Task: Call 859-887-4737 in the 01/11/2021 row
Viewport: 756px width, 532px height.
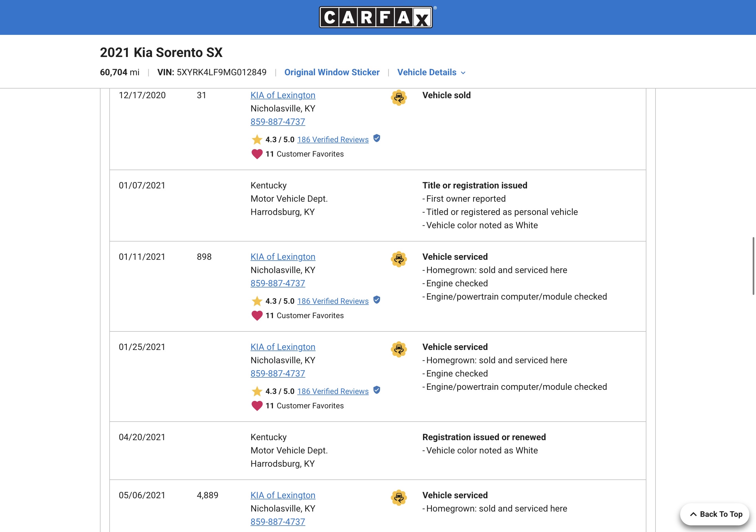Action: click(278, 283)
